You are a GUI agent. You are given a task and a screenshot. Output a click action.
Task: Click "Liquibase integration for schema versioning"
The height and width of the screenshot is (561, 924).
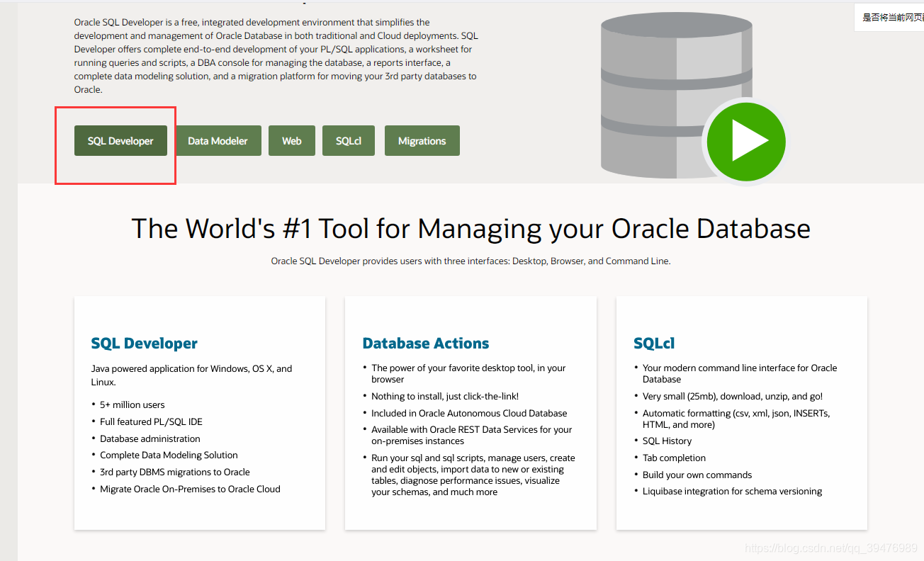click(x=733, y=491)
